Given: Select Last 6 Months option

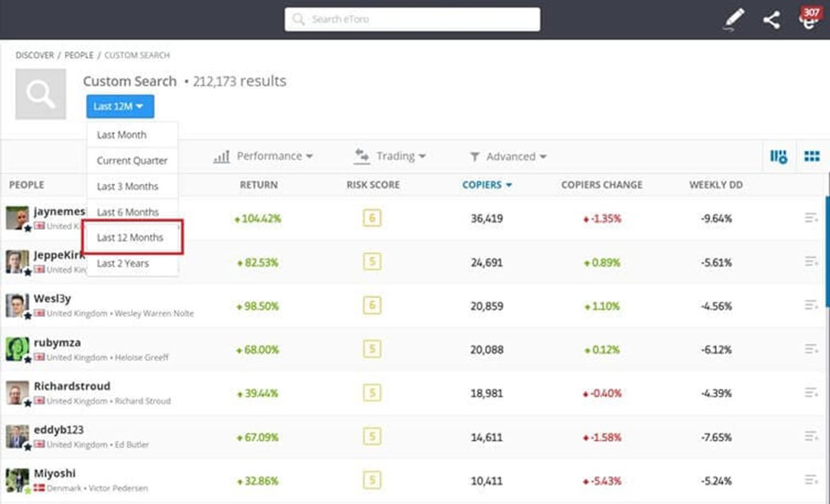Looking at the screenshot, I should 132,212.
